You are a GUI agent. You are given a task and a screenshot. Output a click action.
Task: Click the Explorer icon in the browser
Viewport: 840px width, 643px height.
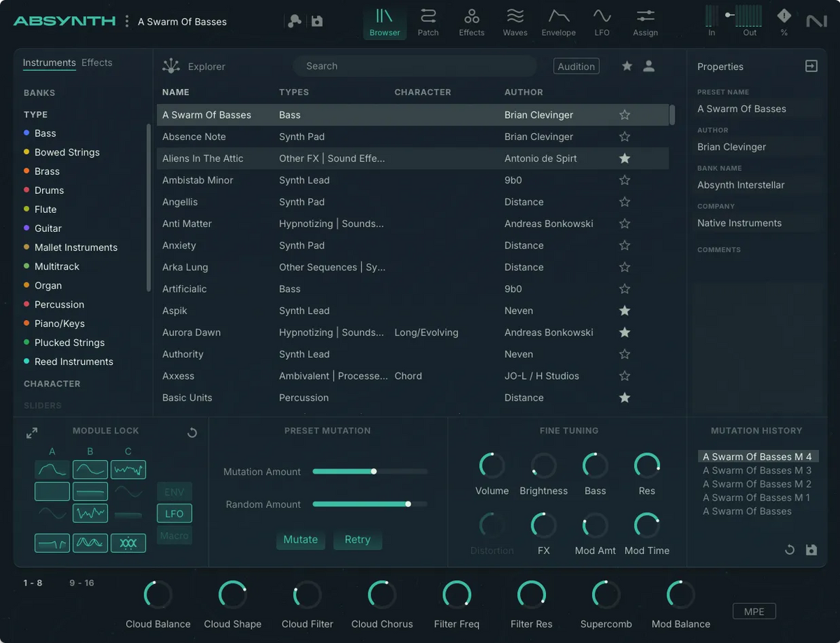[x=171, y=66]
